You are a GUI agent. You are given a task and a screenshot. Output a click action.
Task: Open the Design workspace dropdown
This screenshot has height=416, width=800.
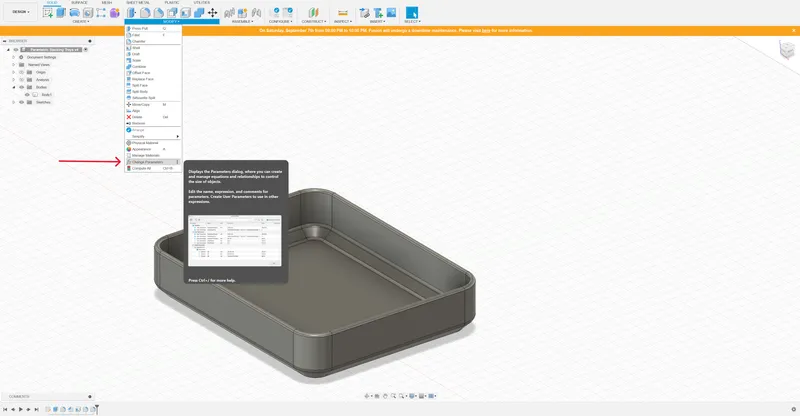pos(20,12)
